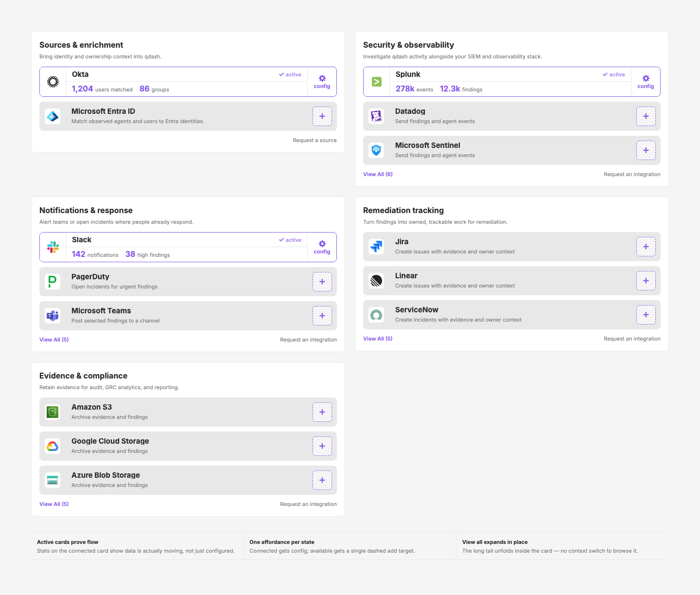700x595 pixels.
Task: Add the Datadog integration
Action: [x=646, y=116]
